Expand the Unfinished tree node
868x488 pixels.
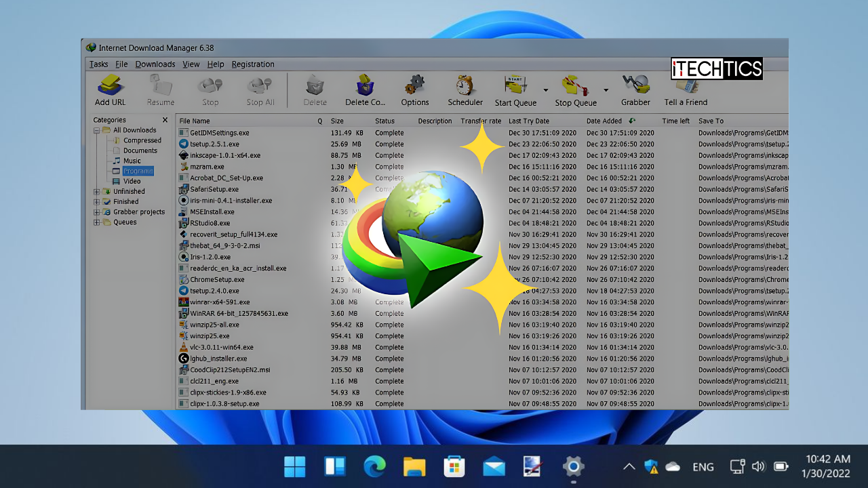[x=96, y=192]
